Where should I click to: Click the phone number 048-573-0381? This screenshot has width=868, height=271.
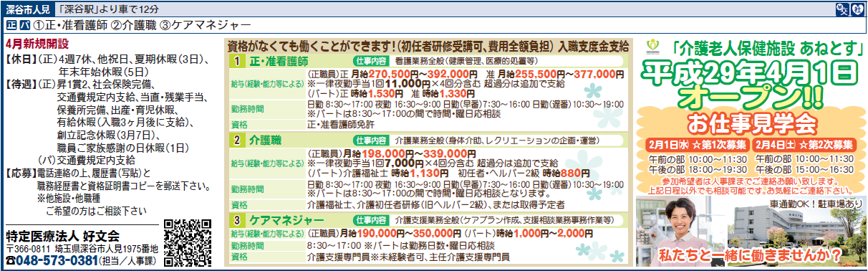[x=57, y=260]
